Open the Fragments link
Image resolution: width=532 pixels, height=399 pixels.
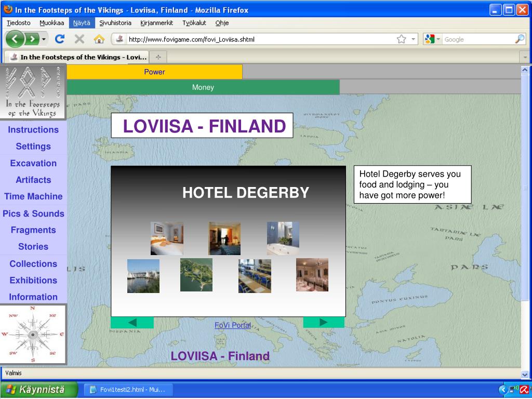[33, 230]
